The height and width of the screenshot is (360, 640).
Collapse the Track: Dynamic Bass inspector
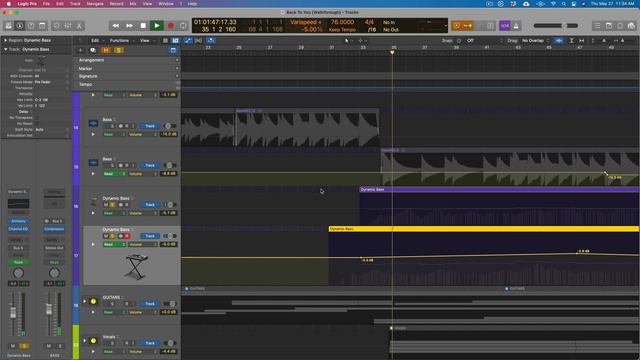[6, 49]
